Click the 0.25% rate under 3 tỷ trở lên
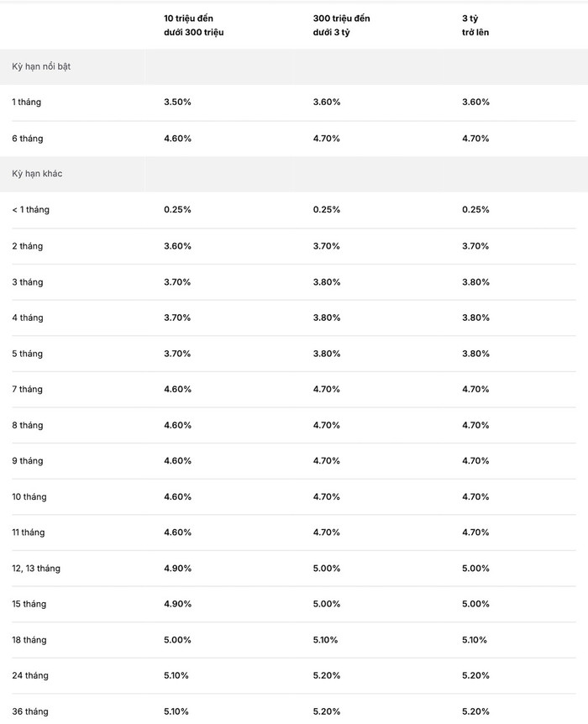 click(x=475, y=210)
